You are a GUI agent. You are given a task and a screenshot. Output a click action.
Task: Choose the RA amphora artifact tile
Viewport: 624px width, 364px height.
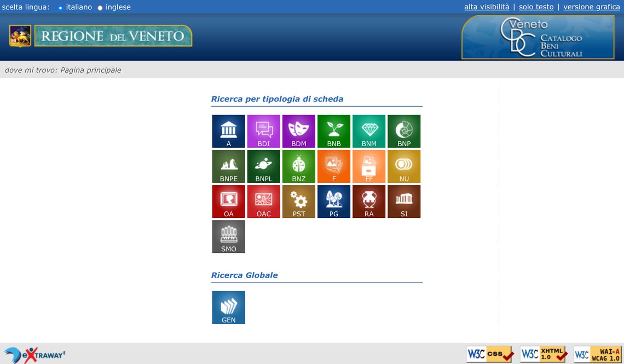pos(368,201)
